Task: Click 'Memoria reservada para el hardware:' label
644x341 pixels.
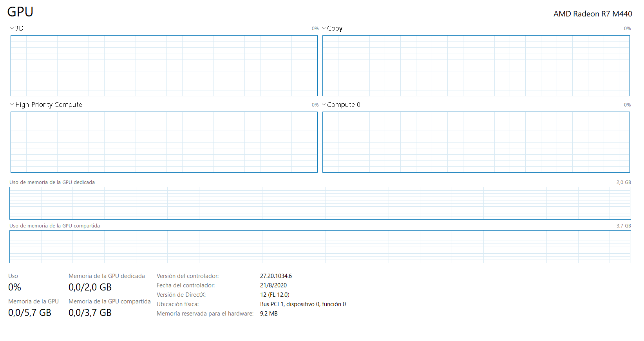Action: pyautogui.click(x=205, y=314)
